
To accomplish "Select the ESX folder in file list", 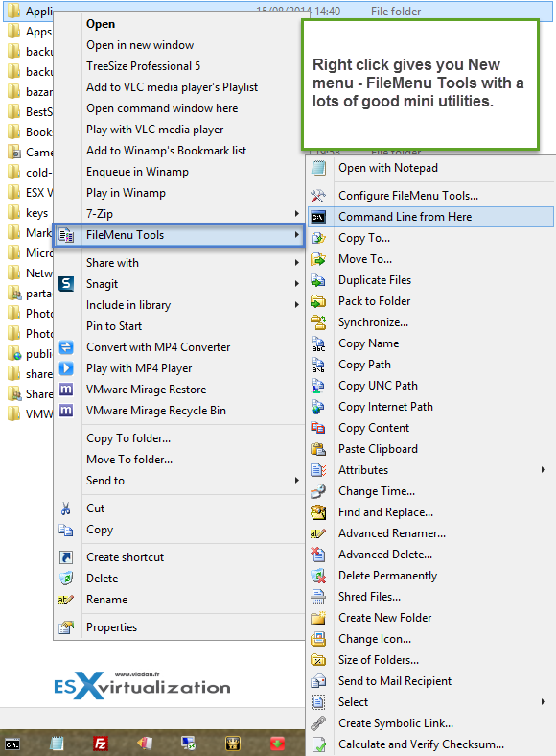I will 30,193.
